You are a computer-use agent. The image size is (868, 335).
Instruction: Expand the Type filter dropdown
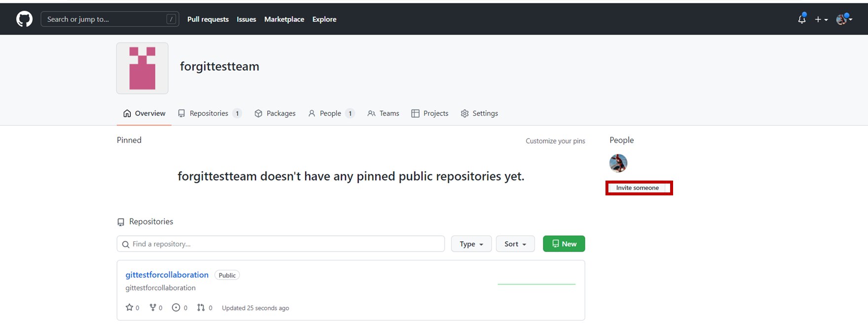[471, 244]
